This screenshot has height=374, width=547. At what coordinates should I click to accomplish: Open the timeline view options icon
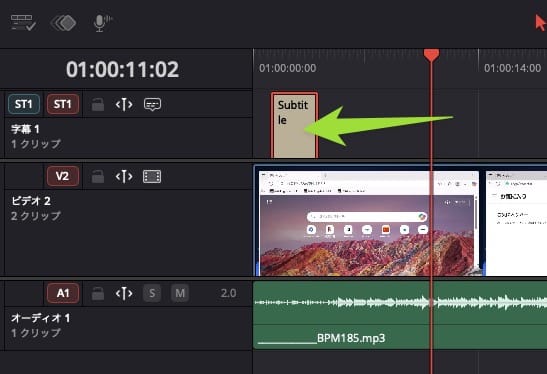[x=23, y=22]
